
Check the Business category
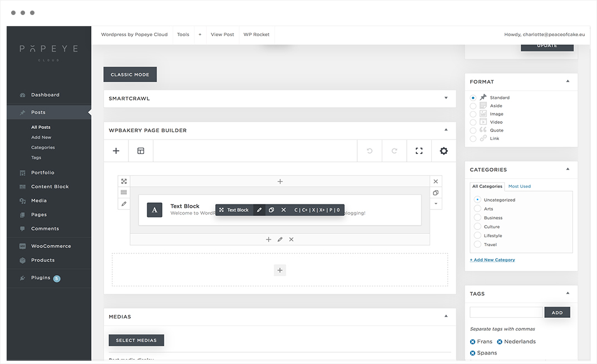[x=477, y=217]
